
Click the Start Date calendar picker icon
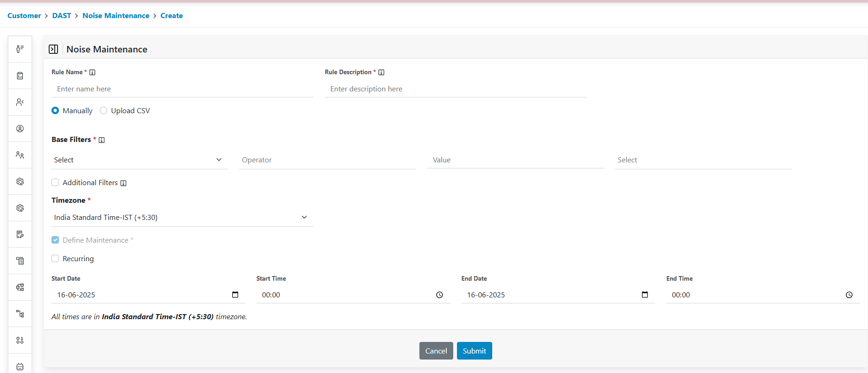(x=235, y=295)
